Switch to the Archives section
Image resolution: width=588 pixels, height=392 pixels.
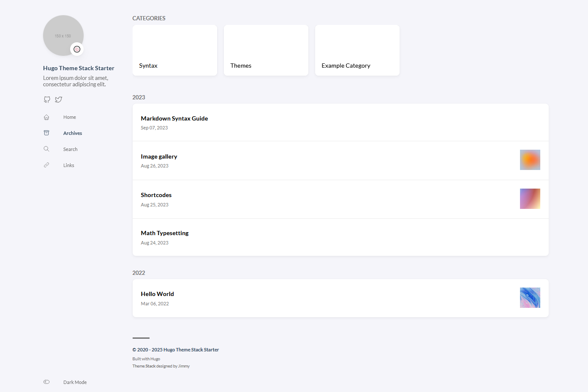[x=72, y=133]
